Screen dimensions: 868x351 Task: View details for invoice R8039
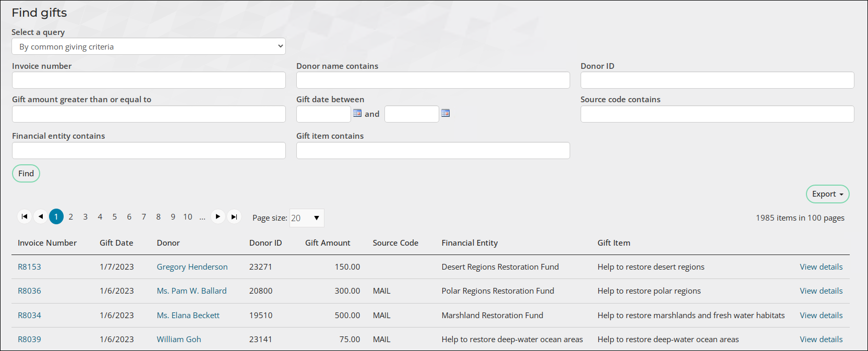pyautogui.click(x=821, y=340)
